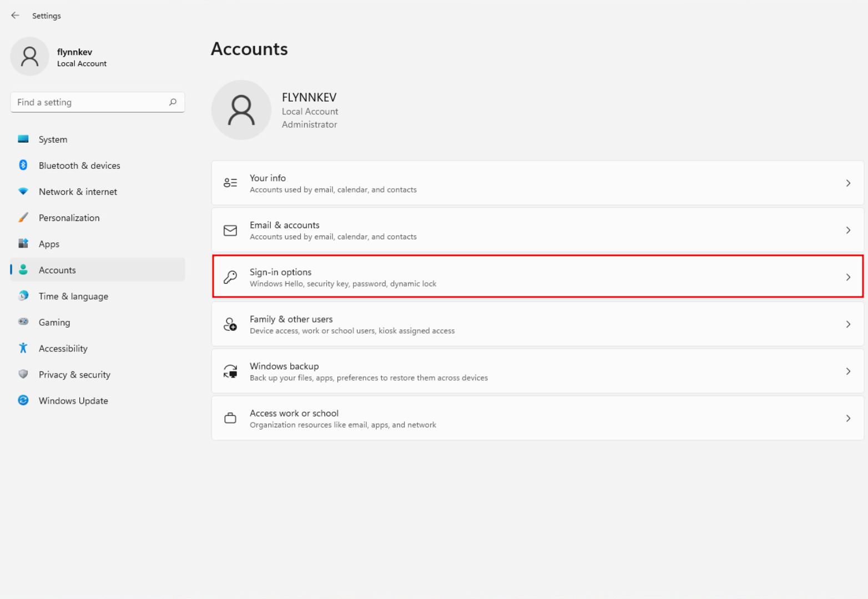Go to Network & internet settings
Image resolution: width=868 pixels, height=599 pixels.
(x=78, y=192)
